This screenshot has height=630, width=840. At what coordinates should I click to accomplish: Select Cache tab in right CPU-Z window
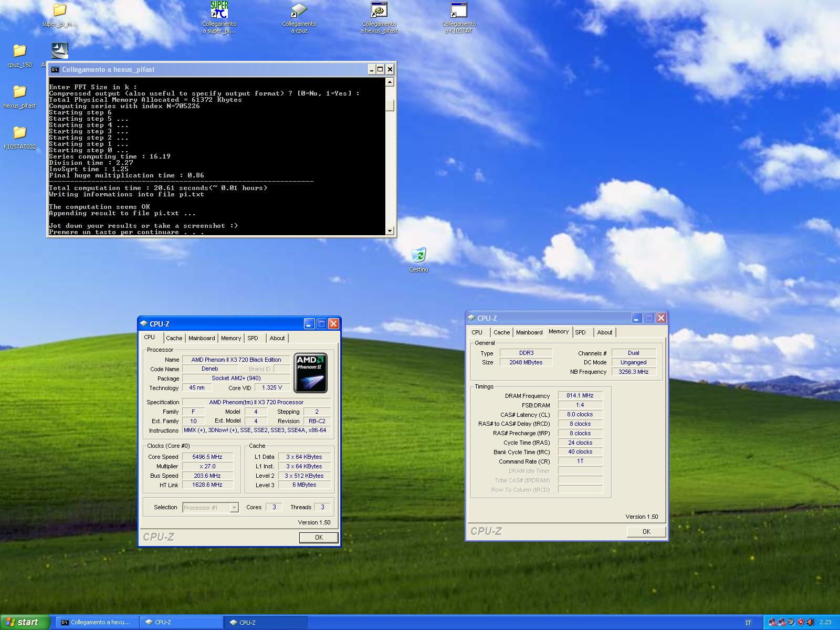(x=501, y=332)
